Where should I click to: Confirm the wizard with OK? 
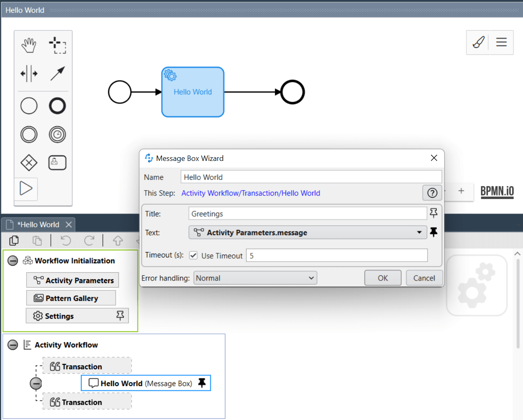click(382, 278)
